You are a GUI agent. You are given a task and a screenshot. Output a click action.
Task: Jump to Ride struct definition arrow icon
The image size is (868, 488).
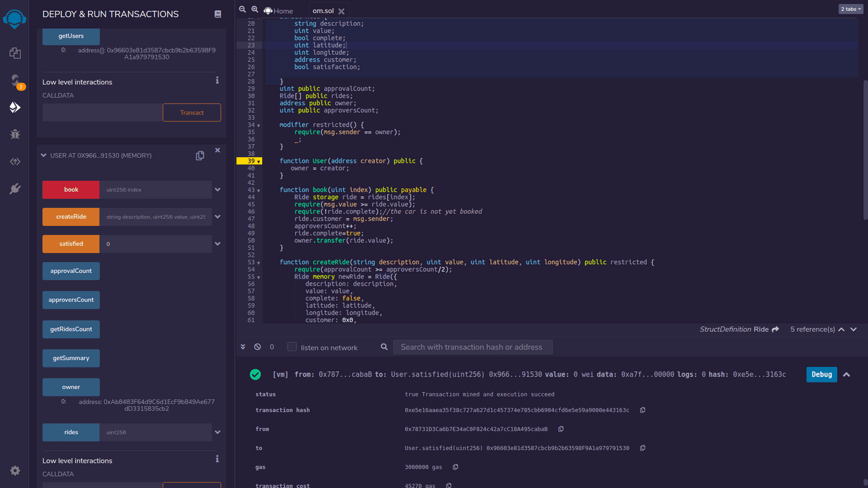point(775,330)
